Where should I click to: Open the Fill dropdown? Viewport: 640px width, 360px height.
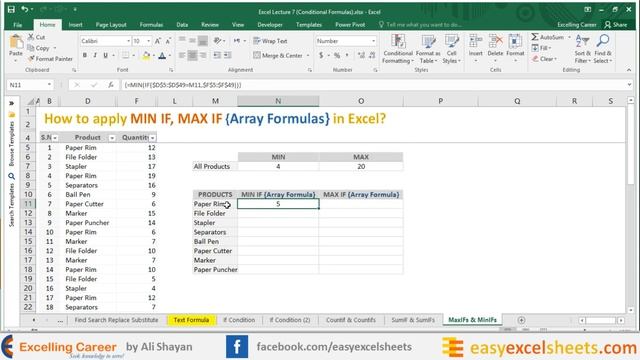tap(542, 48)
